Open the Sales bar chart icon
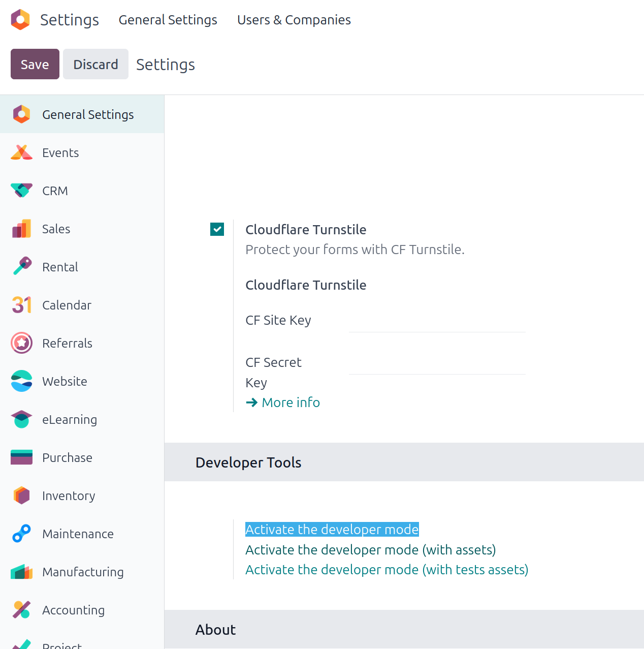Image resolution: width=644 pixels, height=649 pixels. (21, 229)
